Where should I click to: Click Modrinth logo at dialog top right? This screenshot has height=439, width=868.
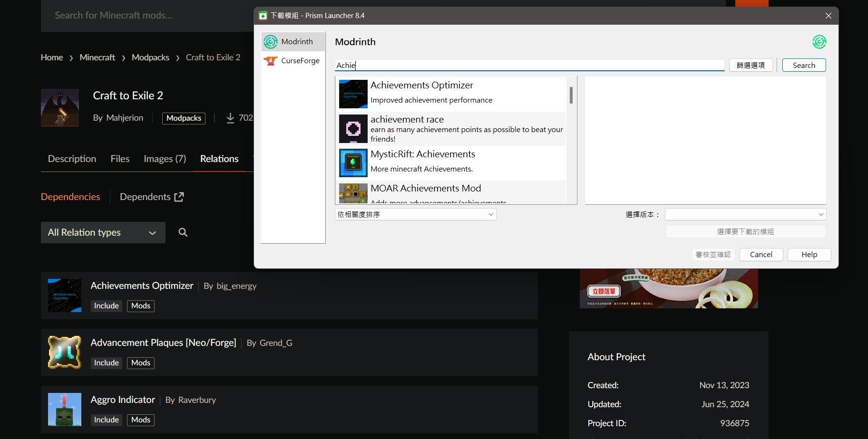point(819,42)
